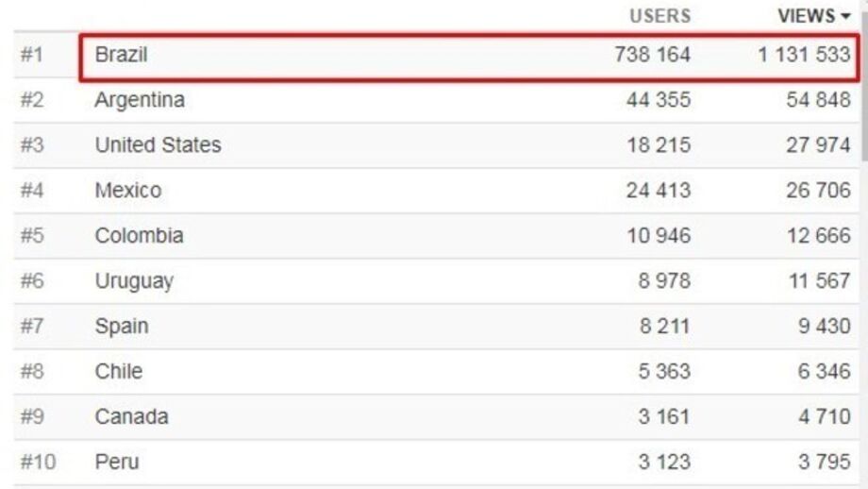Select Spain from the ranking table
868x489 pixels.
click(x=122, y=327)
